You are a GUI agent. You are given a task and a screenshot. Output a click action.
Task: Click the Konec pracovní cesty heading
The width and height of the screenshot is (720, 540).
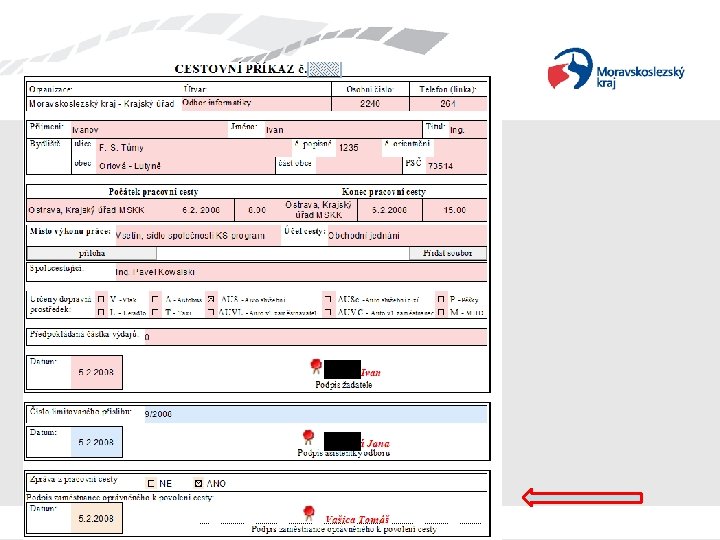pyautogui.click(x=383, y=191)
